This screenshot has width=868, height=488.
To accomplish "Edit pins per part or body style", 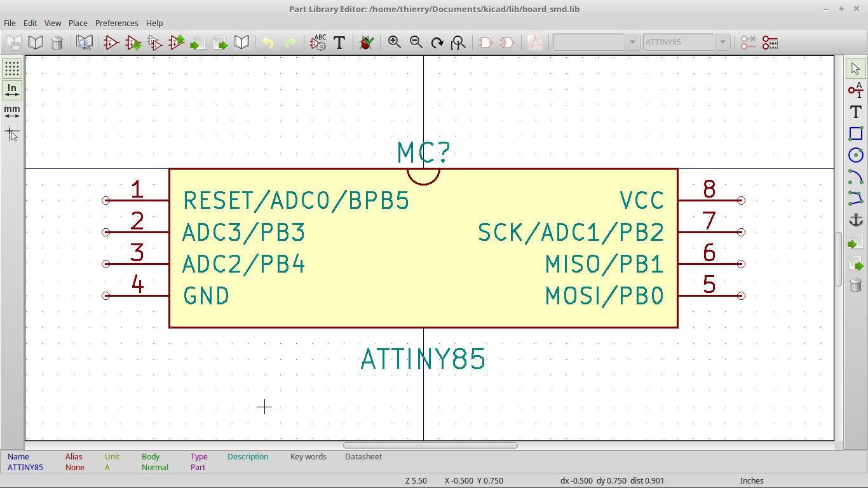I will pyautogui.click(x=749, y=43).
